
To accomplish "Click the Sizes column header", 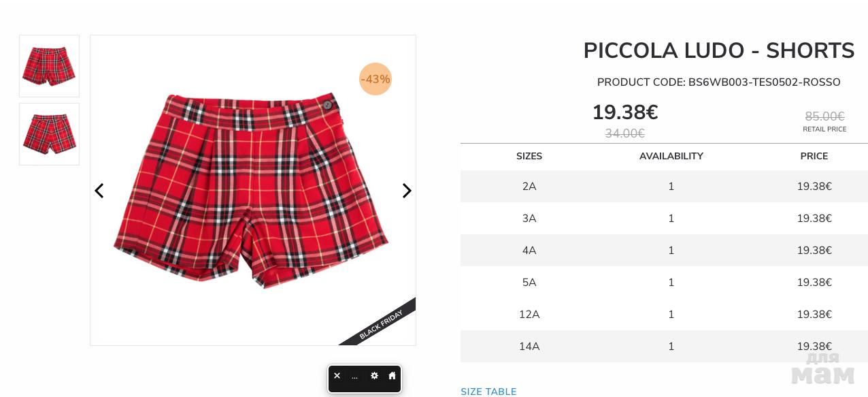I will click(x=529, y=157).
